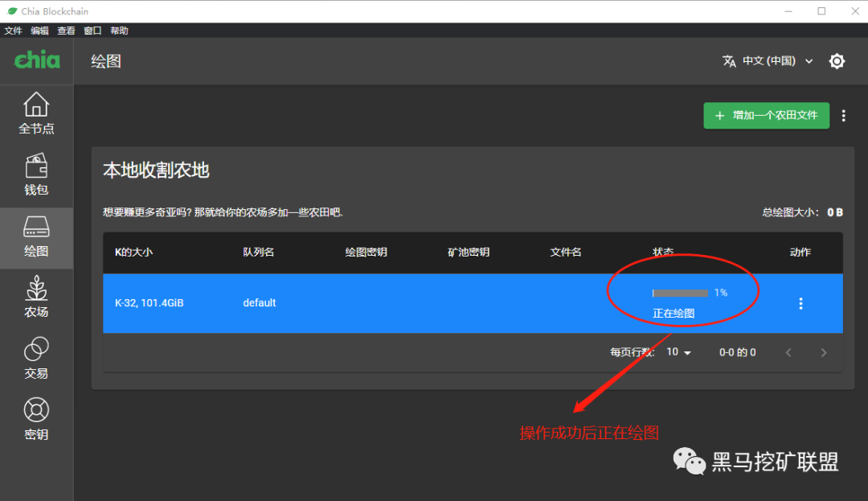Open the 帮助 menu

118,30
